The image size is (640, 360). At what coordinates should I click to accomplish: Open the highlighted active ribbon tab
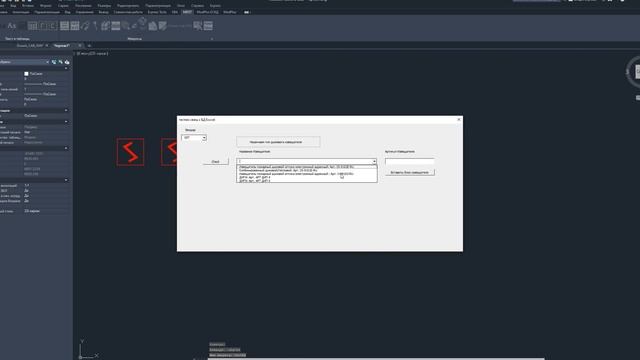(x=187, y=12)
